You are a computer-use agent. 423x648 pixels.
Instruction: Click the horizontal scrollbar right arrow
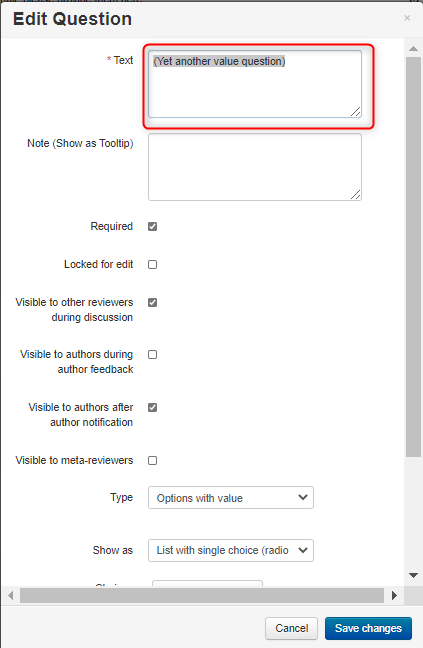click(394, 595)
